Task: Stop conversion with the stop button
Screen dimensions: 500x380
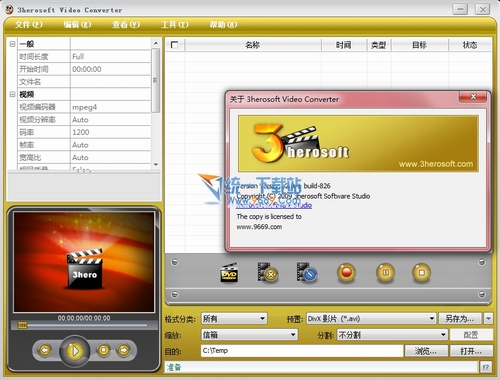Action: [421, 273]
